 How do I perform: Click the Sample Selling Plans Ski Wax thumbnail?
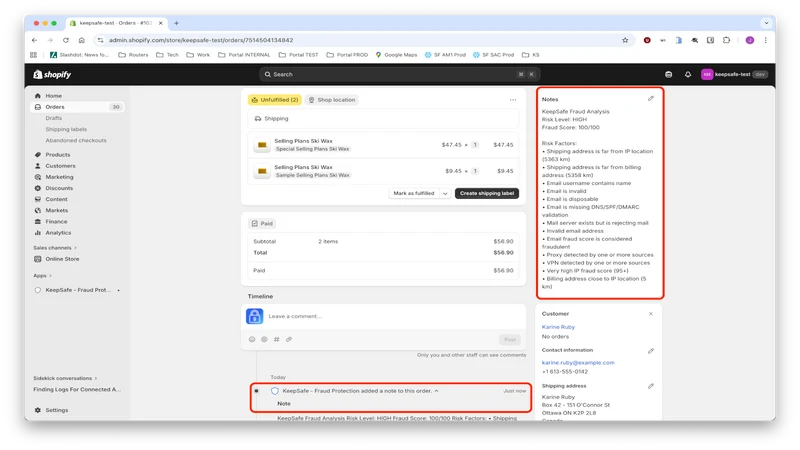click(x=262, y=171)
